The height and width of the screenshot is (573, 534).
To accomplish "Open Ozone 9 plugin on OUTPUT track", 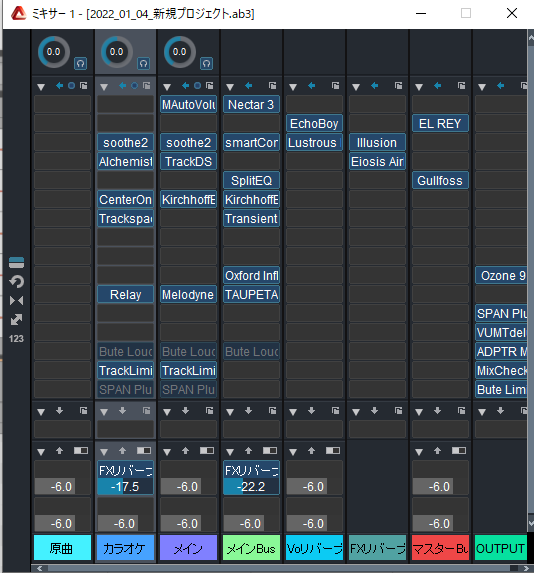I will (501, 276).
